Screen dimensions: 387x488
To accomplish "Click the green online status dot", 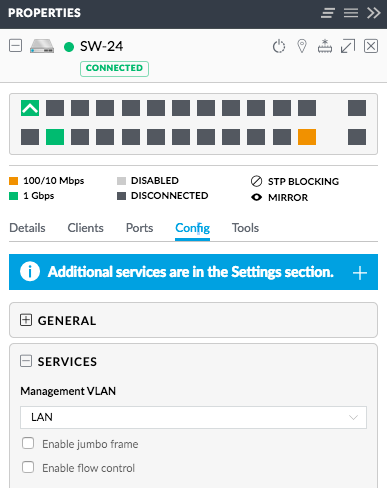I will point(69,47).
